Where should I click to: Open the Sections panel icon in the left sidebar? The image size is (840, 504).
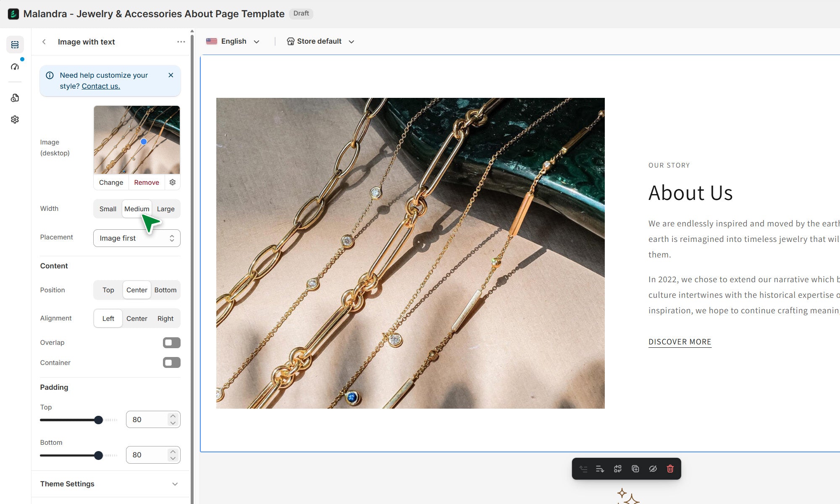15,45
